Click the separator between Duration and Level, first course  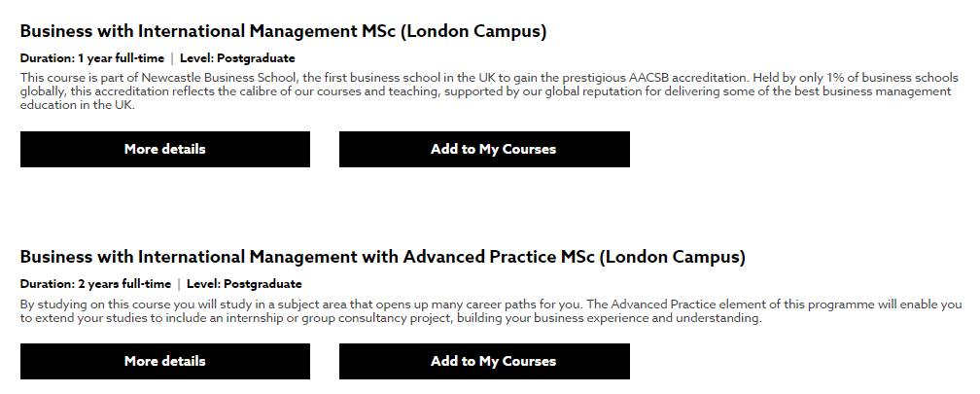pyautogui.click(x=172, y=58)
